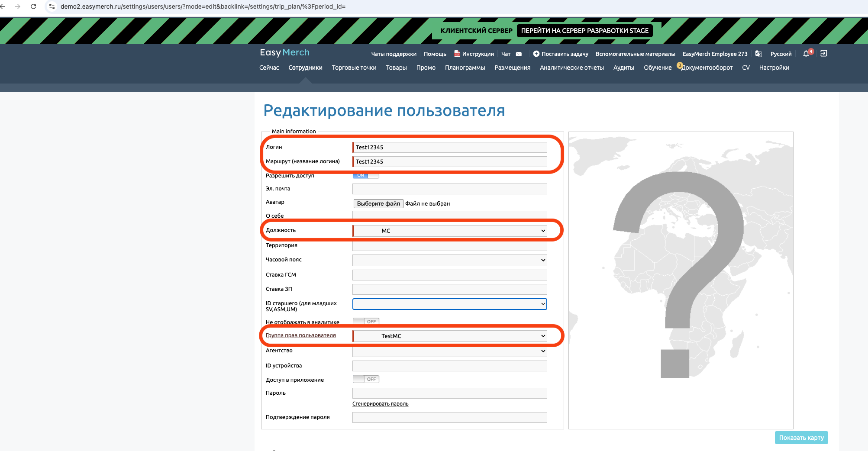
Task: Click the plus icon for Поставить задачу
Action: 536,54
